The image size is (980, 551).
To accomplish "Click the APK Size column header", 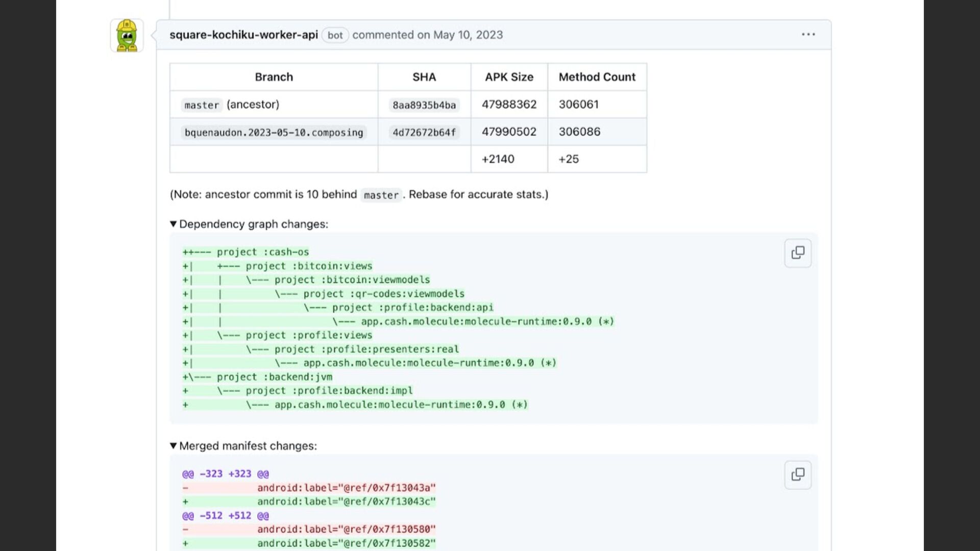I will pos(509,77).
